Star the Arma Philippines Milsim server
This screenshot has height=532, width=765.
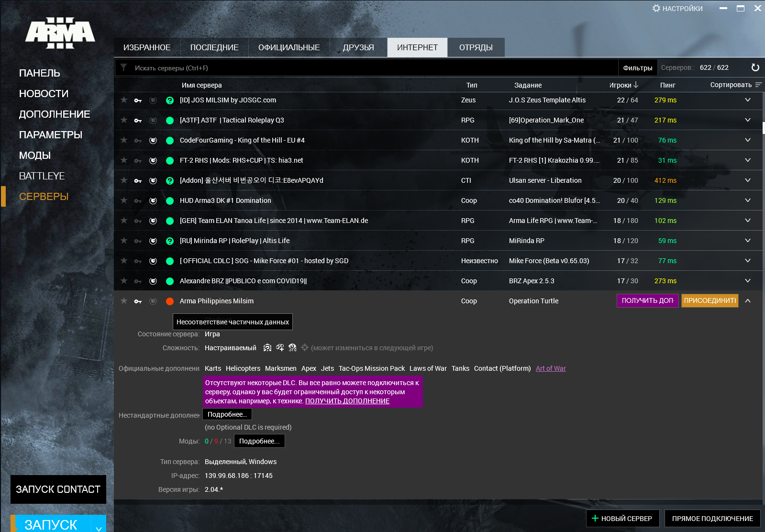pos(124,301)
